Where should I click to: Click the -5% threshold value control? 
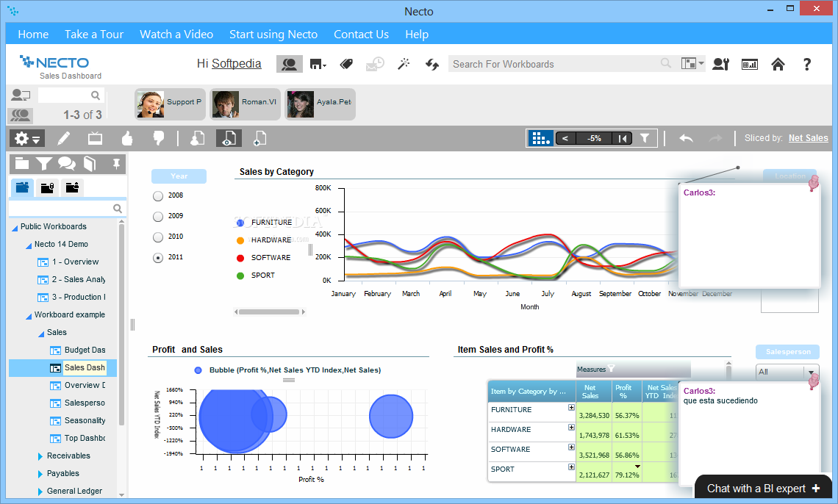594,139
